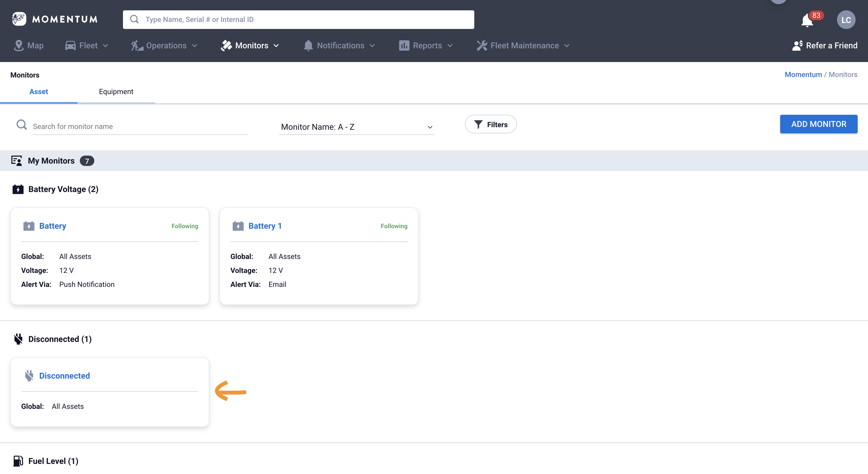The image size is (868, 474).
Task: Click the Map pin icon
Action: click(x=19, y=45)
